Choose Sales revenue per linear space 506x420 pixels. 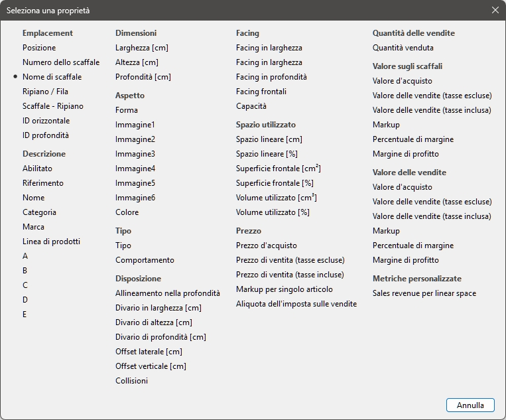click(424, 293)
